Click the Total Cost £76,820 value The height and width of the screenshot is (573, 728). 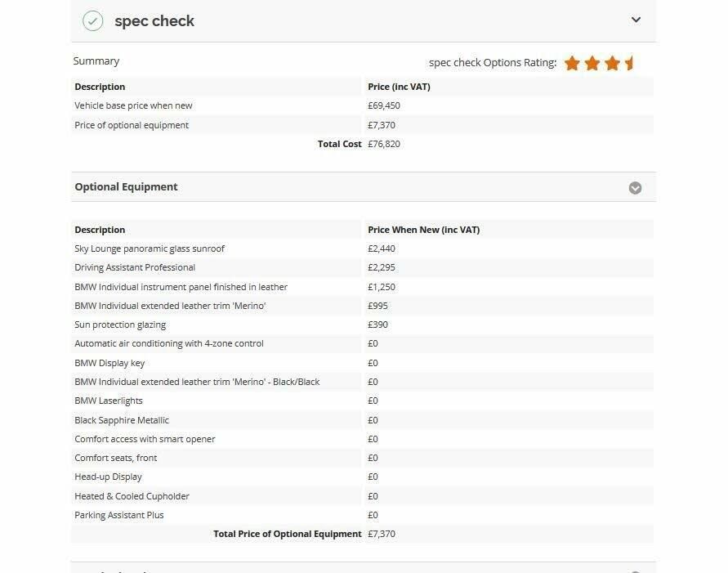[x=384, y=144]
